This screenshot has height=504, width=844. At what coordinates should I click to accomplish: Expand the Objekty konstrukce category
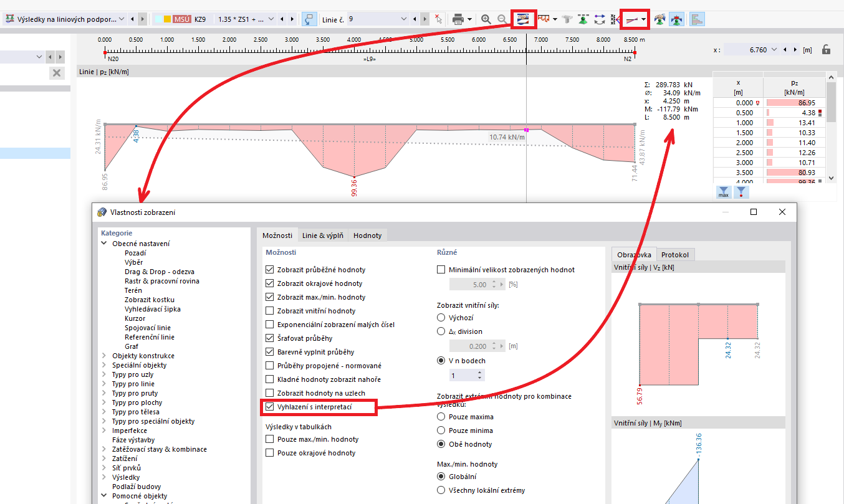pos(104,356)
